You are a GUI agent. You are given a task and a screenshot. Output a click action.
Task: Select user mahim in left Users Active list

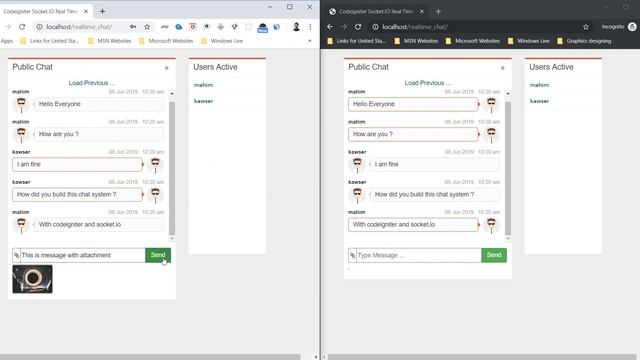(203, 85)
